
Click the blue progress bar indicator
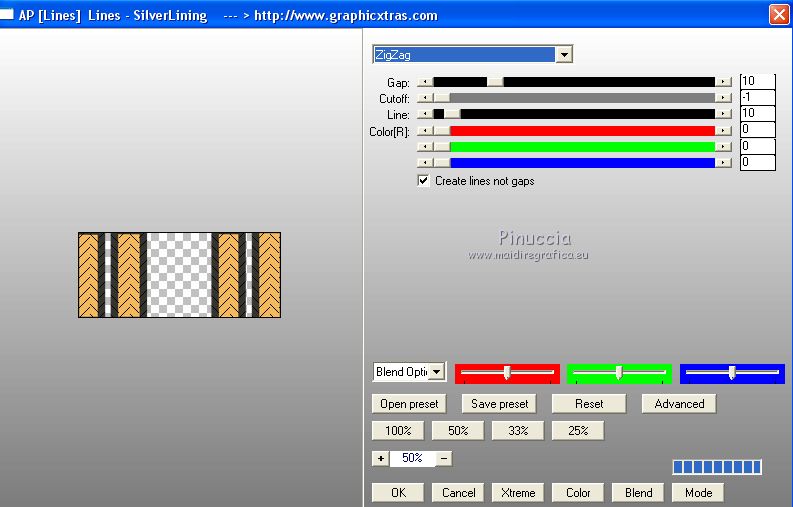(717, 467)
